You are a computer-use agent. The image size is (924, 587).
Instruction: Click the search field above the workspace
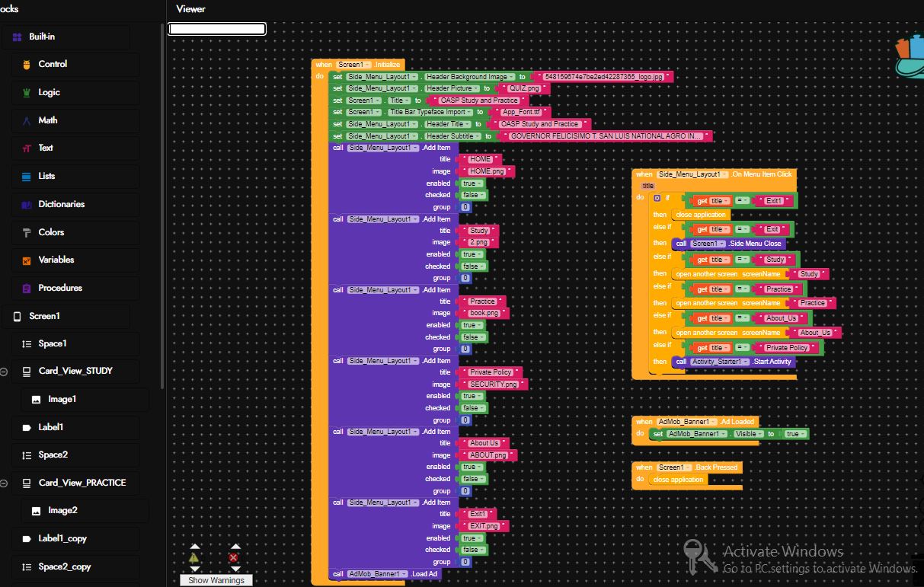click(217, 29)
